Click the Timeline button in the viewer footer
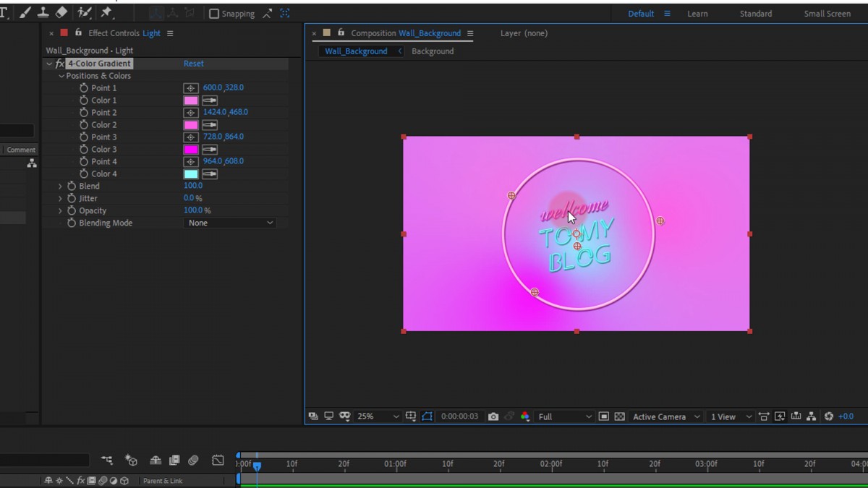 [x=796, y=416]
